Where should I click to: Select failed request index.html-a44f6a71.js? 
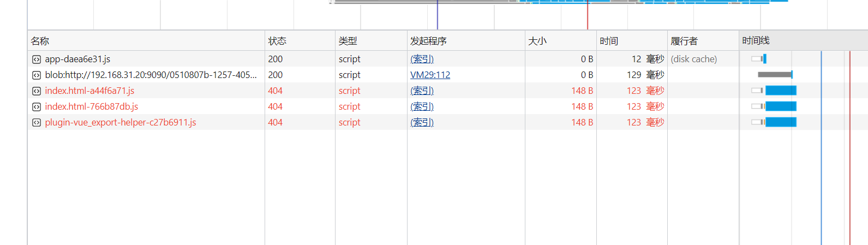pyautogui.click(x=89, y=91)
